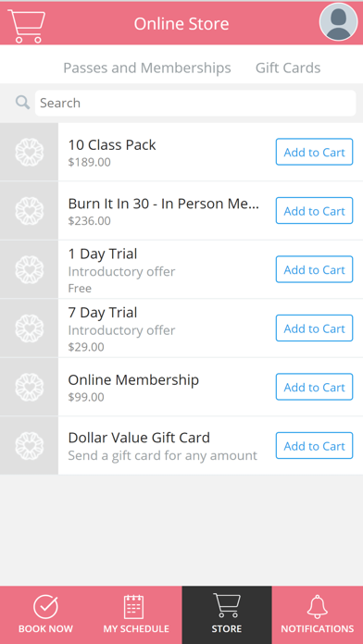Screen dimensions: 363x644
Task: Select the Store cart icon in bottom bar
Action: [227, 605]
